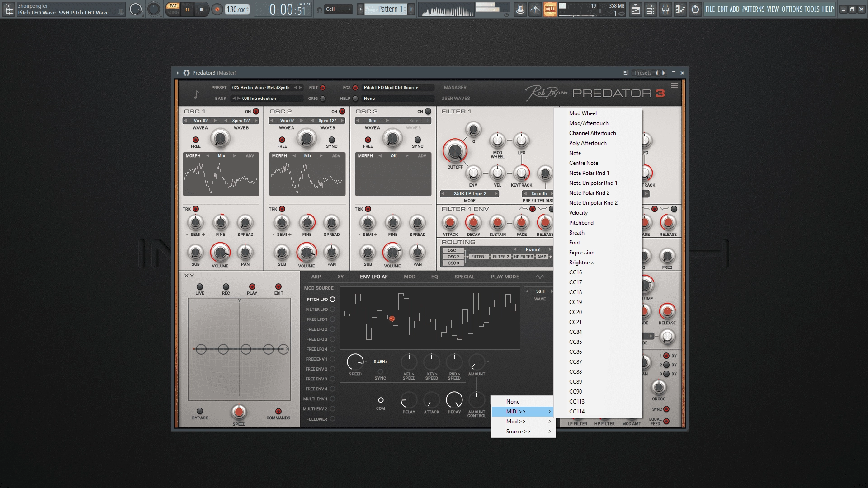The width and height of the screenshot is (868, 488).
Task: Open OSC 3 Wave A Sine selector
Action: [373, 121]
